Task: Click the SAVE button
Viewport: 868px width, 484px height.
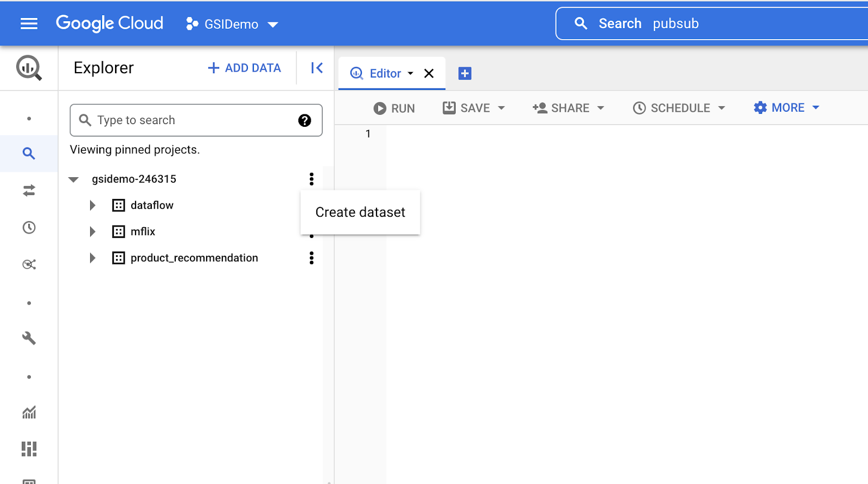Action: [466, 108]
